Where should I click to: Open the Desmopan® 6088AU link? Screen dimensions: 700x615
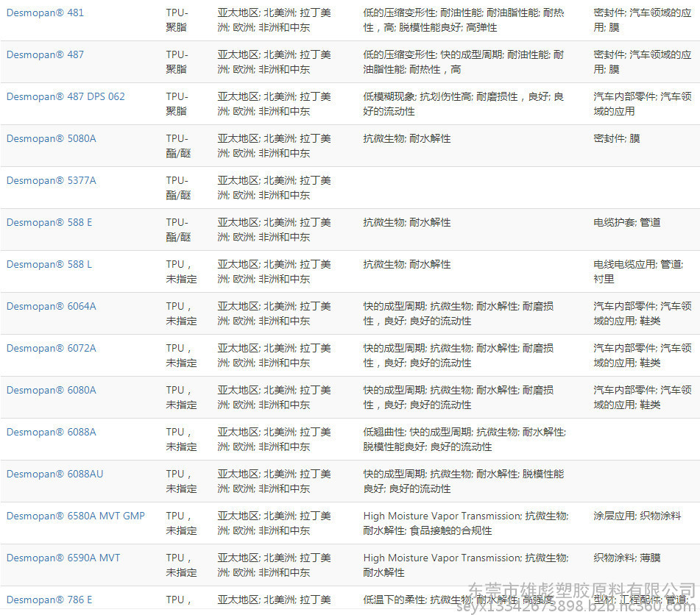click(55, 474)
